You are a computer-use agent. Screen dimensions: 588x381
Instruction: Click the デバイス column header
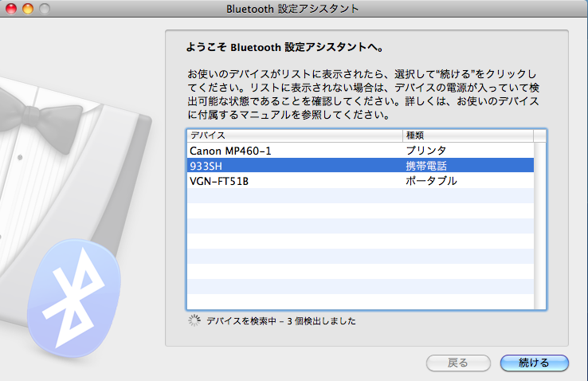point(295,136)
